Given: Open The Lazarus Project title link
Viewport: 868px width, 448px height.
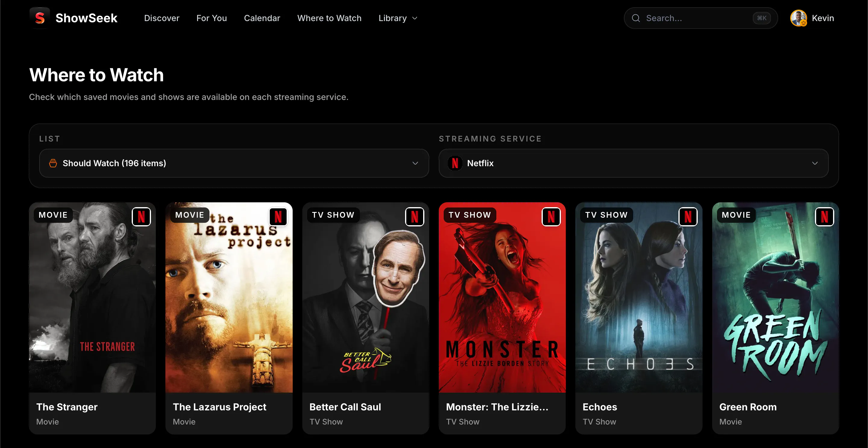Looking at the screenshot, I should pos(219,407).
